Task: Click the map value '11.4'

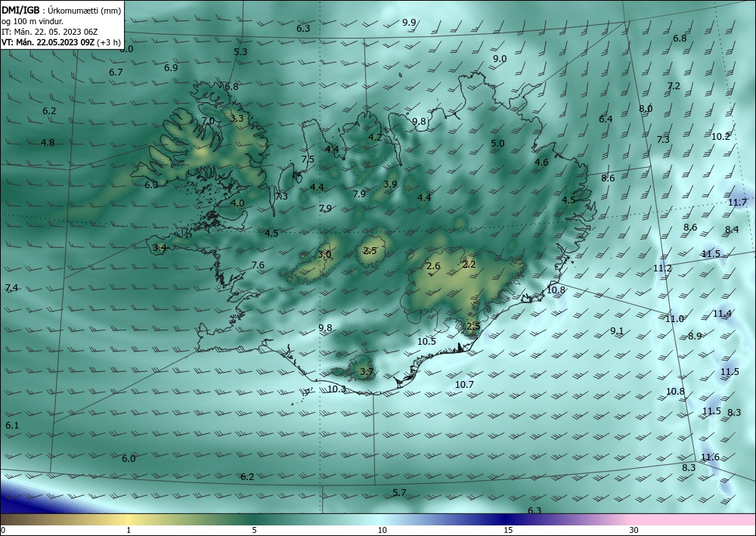Action: pos(722,314)
